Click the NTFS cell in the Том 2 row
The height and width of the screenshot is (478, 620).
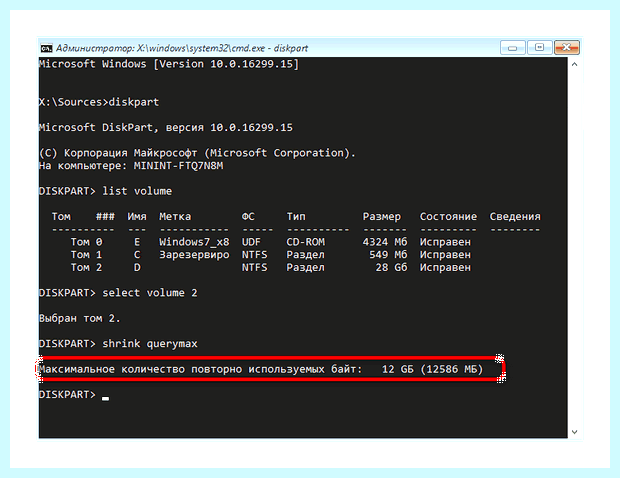254,268
